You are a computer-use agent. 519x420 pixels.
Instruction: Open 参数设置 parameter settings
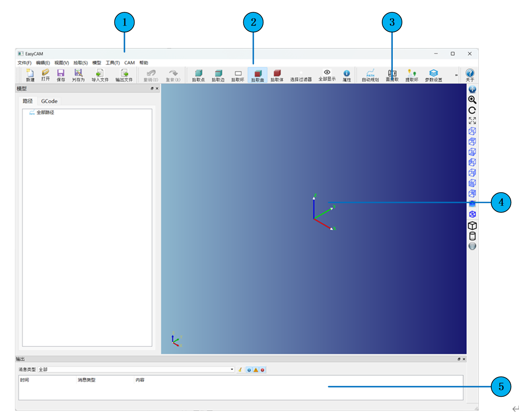(433, 75)
